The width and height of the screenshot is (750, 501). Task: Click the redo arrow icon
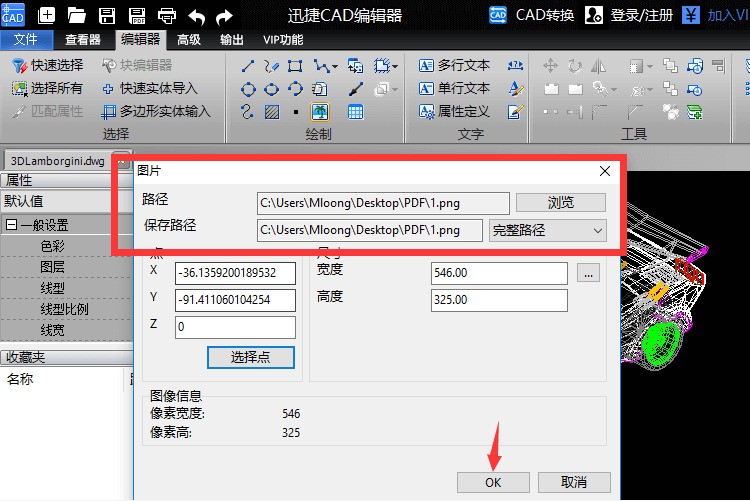225,15
